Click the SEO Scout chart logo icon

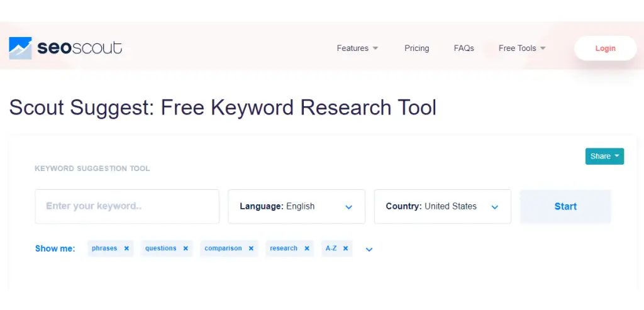pyautogui.click(x=20, y=48)
